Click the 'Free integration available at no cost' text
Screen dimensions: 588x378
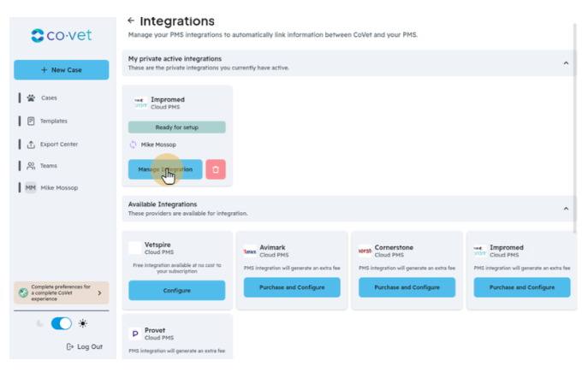177,269
